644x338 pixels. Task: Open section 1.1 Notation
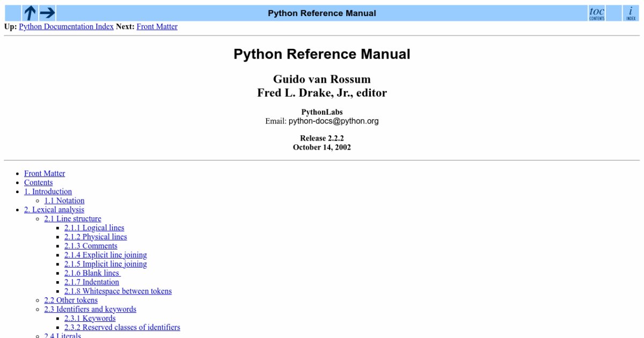pyautogui.click(x=64, y=201)
